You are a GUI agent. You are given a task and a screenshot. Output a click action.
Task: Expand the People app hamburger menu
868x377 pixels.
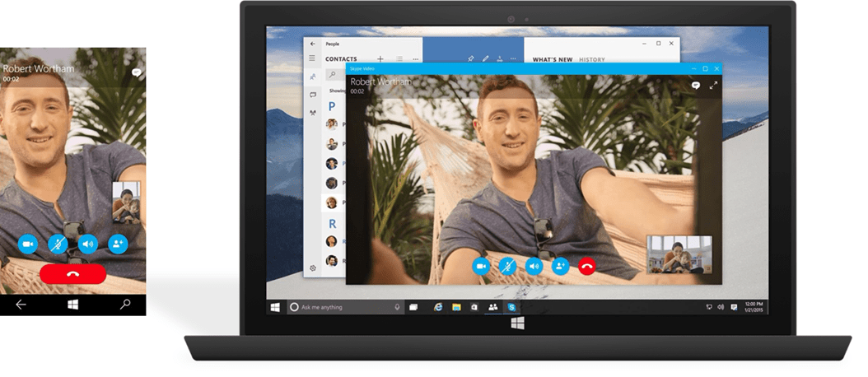tap(312, 58)
